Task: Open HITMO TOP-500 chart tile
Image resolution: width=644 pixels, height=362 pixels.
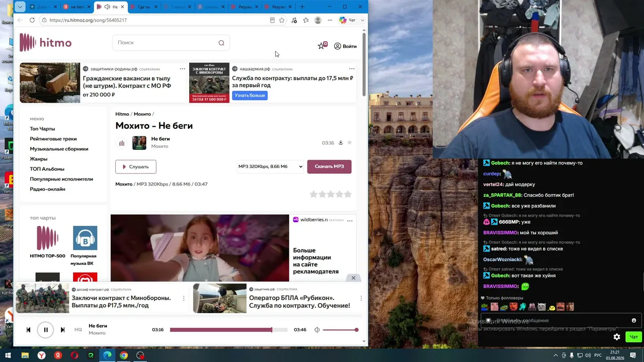Action: click(47, 242)
